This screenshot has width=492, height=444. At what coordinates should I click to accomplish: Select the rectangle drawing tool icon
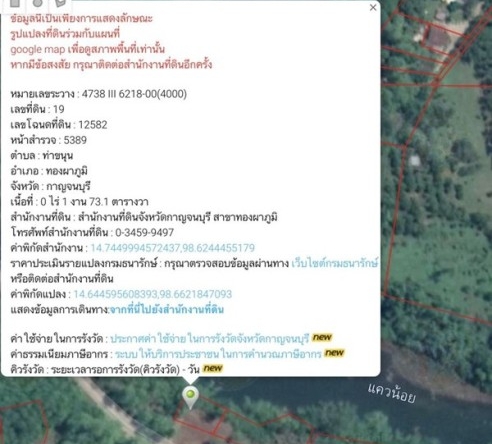coord(15,3)
